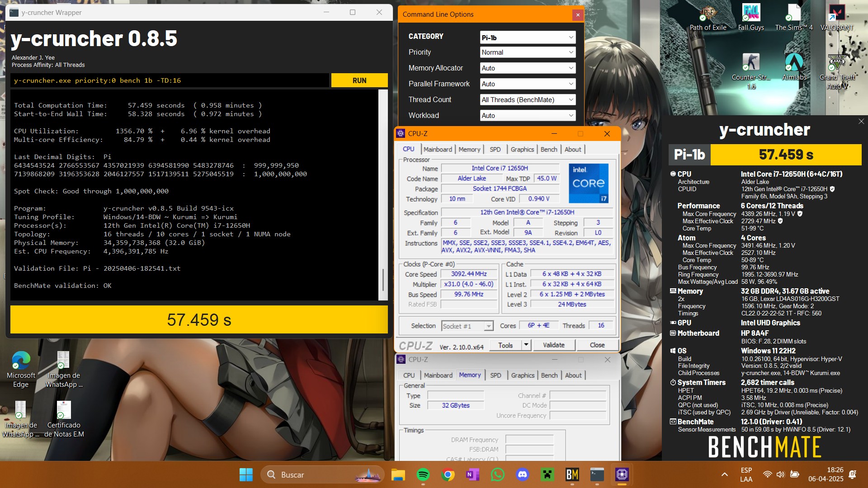
Task: Open Google Chrome from taskbar
Action: point(448,474)
